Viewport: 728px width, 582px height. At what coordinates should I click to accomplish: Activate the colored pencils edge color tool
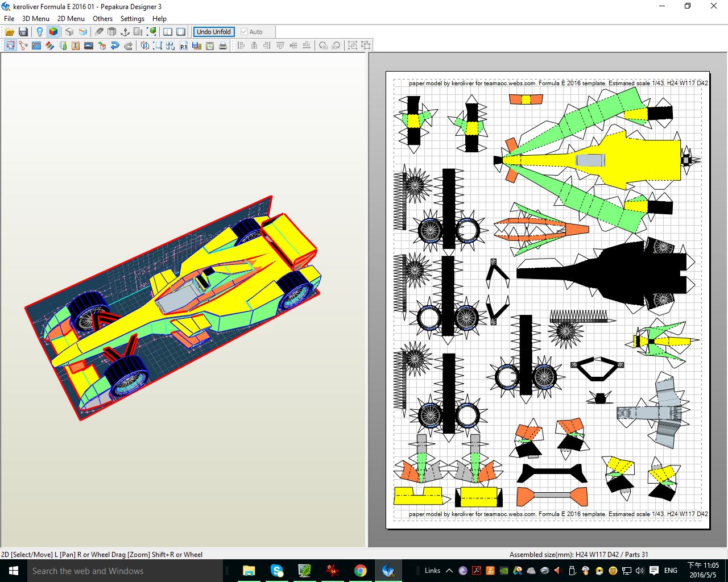(x=49, y=45)
